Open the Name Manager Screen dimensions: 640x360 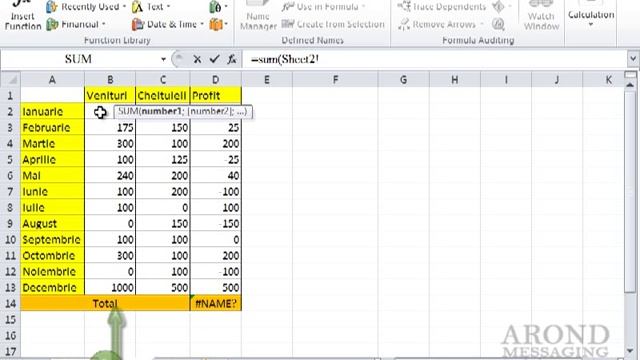pos(258,16)
